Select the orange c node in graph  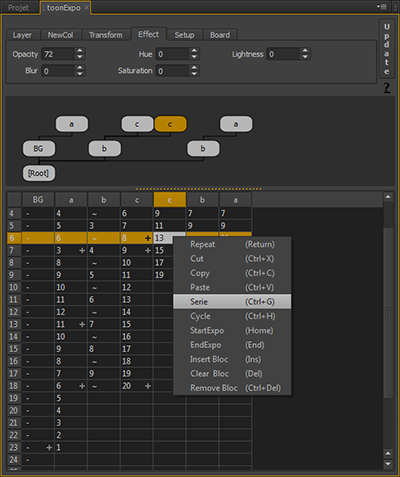[x=170, y=124]
